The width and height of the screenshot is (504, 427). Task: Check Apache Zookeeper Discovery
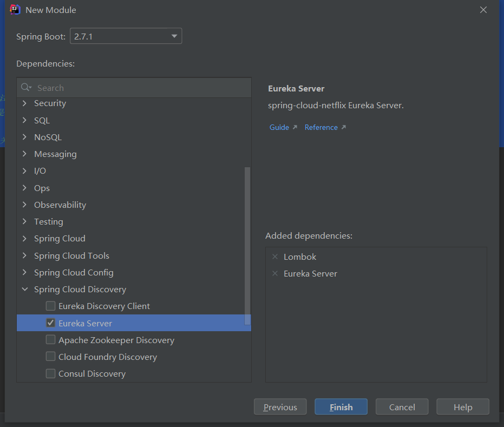50,340
